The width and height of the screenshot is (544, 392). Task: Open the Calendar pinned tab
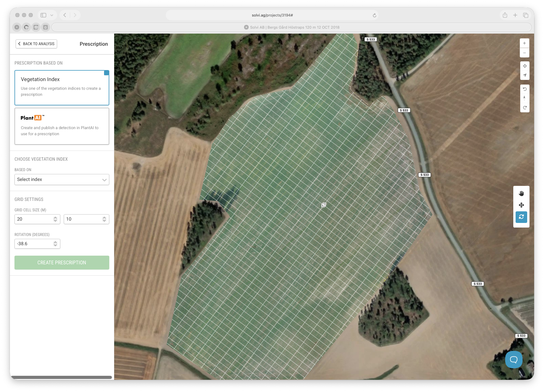(36, 27)
